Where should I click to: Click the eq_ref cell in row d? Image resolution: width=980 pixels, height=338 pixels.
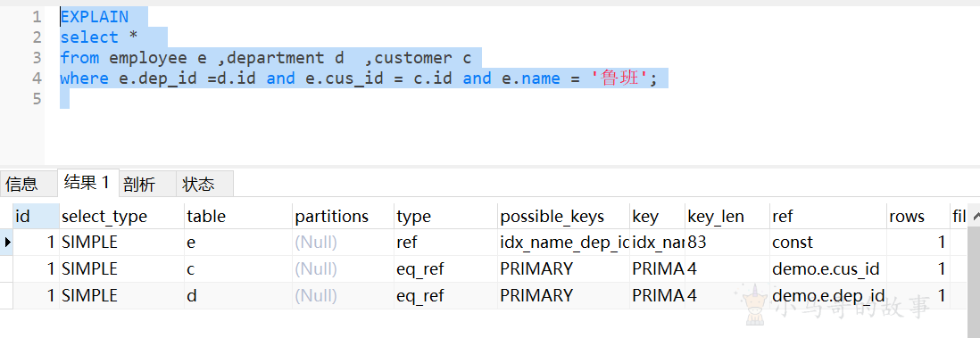coord(445,295)
